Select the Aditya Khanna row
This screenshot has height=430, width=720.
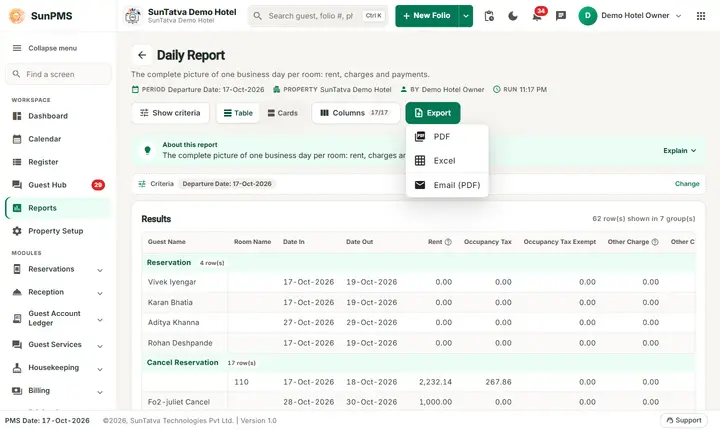pyautogui.click(x=419, y=322)
